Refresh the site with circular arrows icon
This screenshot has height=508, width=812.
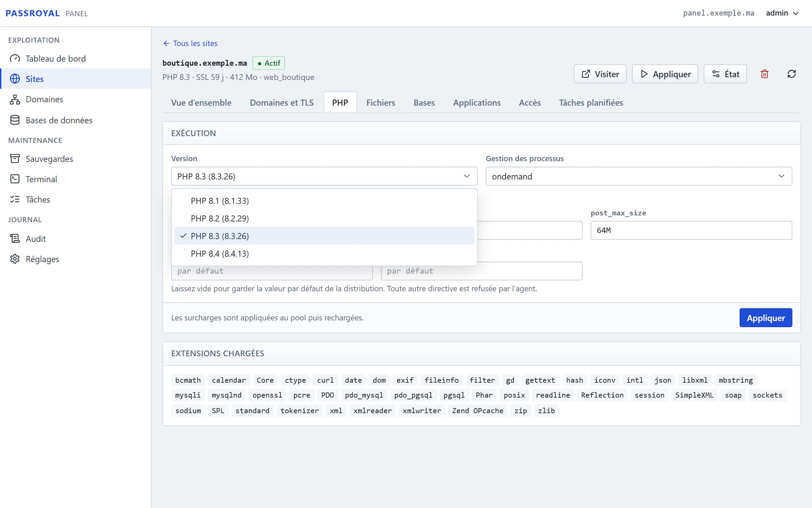tap(792, 74)
